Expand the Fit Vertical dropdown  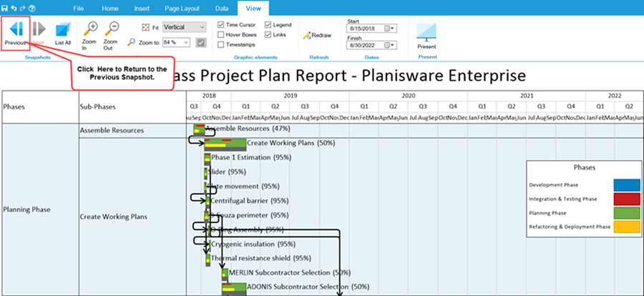(184, 27)
